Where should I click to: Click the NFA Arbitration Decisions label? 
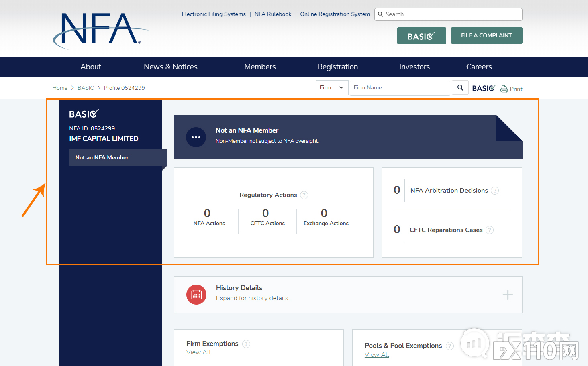(449, 191)
